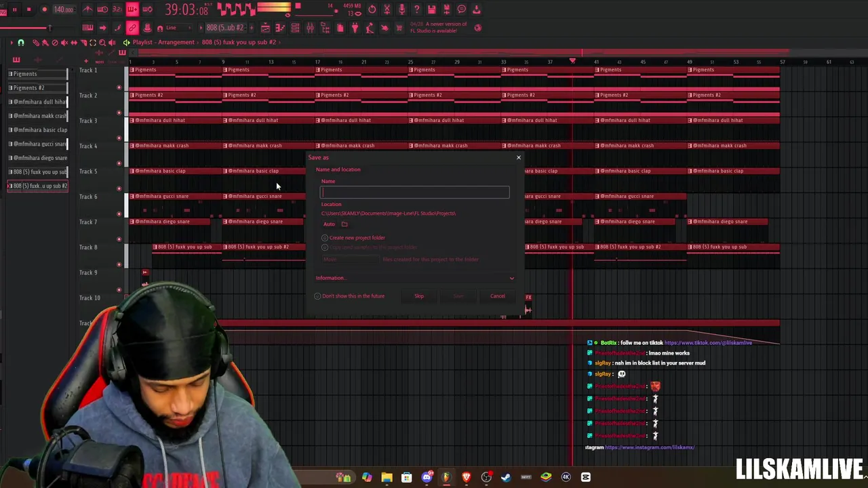Viewport: 868px width, 488px height.
Task: Open the plugin picker plug icon
Action: point(355,28)
